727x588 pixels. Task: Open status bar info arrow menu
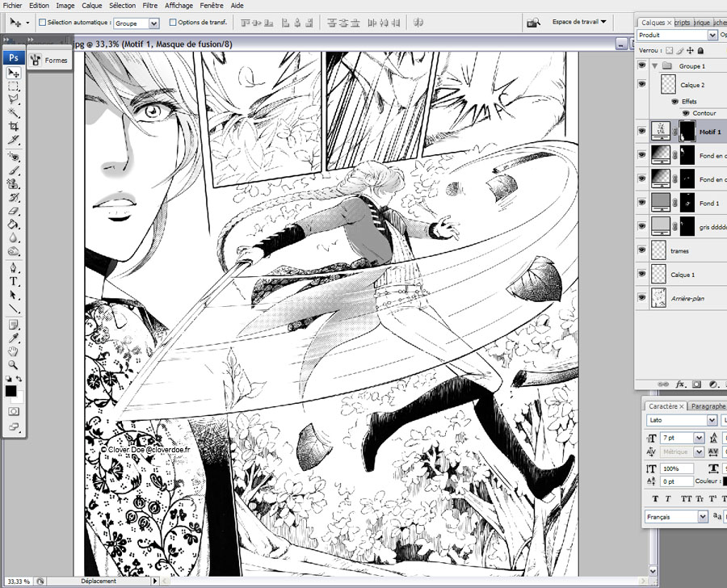pos(155,581)
